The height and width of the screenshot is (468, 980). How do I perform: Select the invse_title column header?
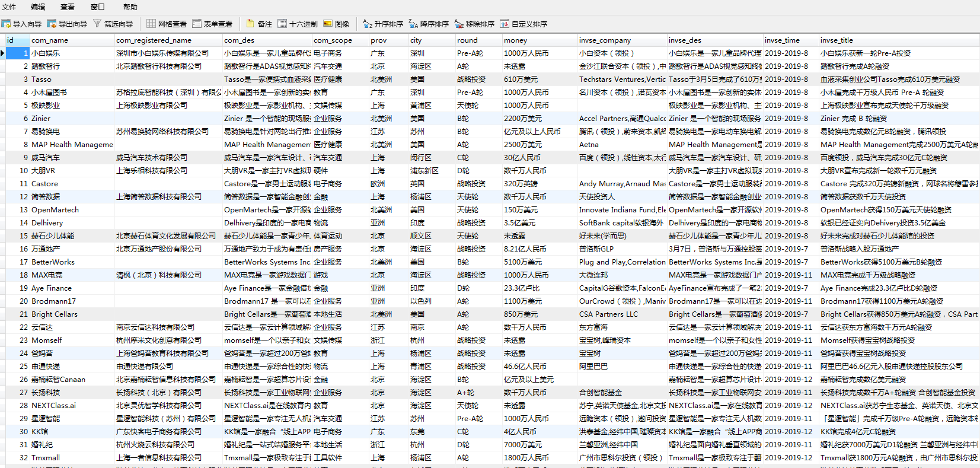pos(899,40)
